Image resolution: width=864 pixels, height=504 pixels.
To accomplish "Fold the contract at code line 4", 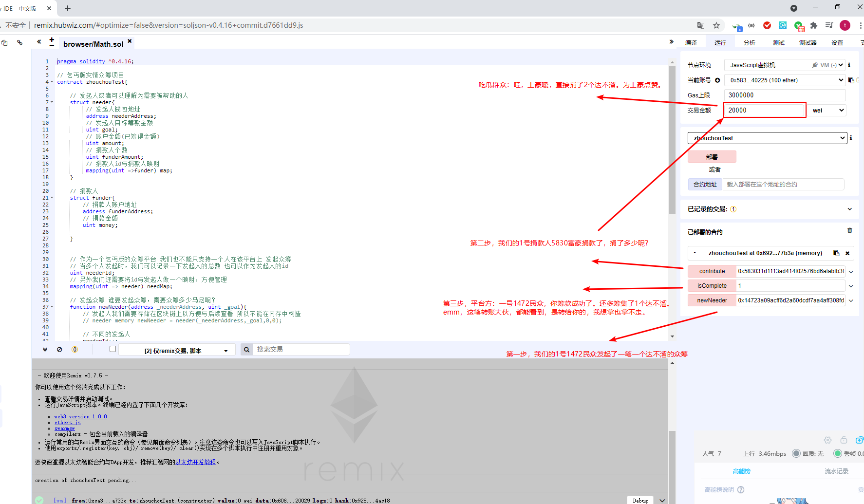I will click(52, 82).
